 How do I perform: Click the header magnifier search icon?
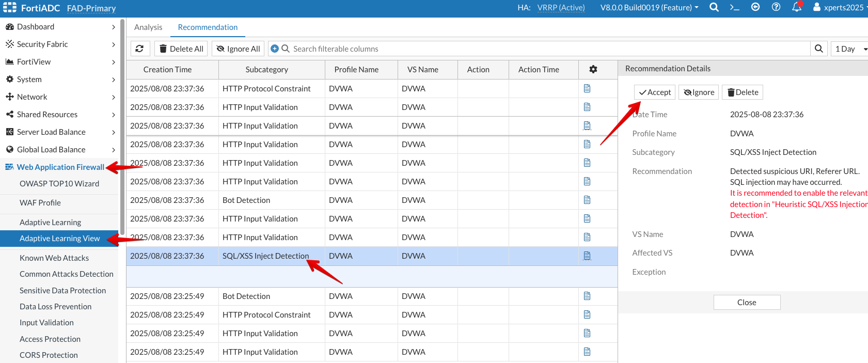pos(714,7)
